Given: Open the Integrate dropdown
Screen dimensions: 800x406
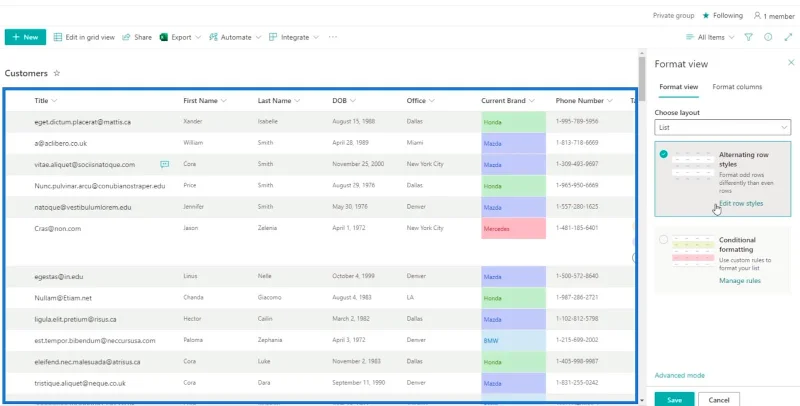Looking at the screenshot, I should (x=294, y=37).
